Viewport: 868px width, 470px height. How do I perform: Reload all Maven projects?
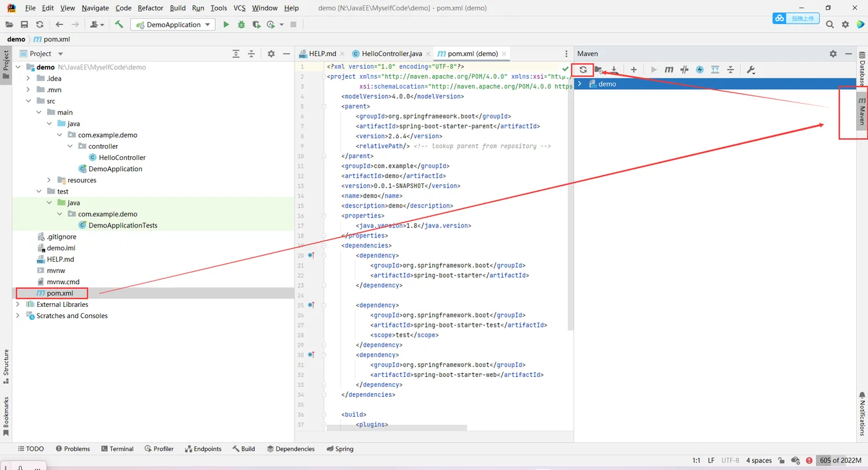coord(583,69)
